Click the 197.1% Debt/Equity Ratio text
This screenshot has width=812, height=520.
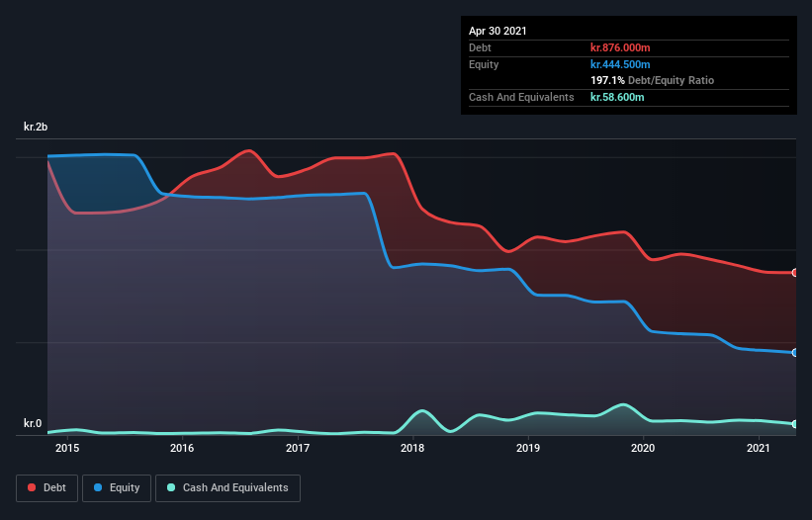(653, 81)
